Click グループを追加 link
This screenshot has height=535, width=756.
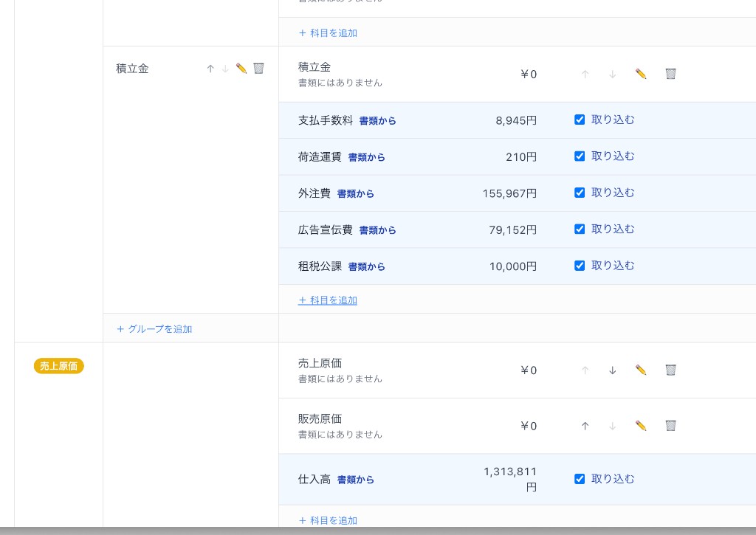pyautogui.click(x=154, y=328)
